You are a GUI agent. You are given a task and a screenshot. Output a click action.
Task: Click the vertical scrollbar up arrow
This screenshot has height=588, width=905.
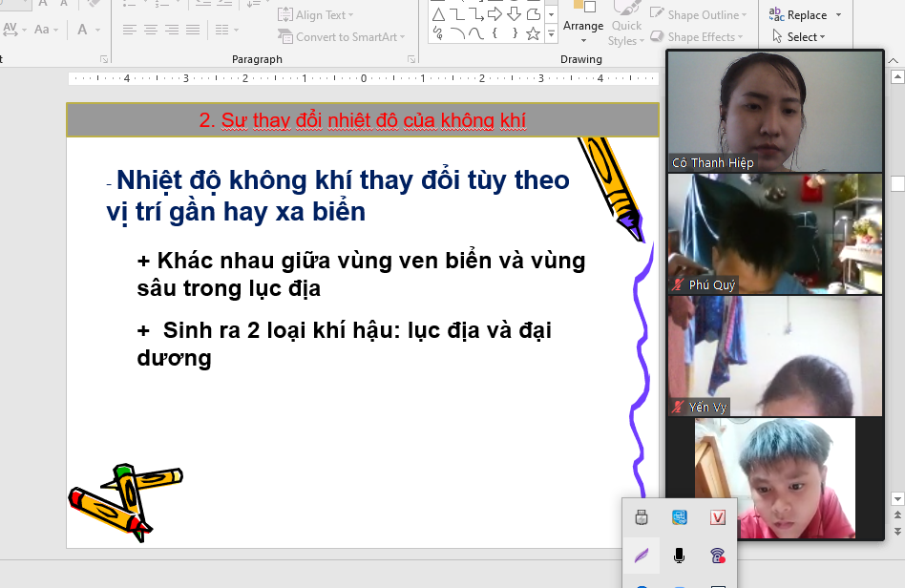(x=897, y=76)
